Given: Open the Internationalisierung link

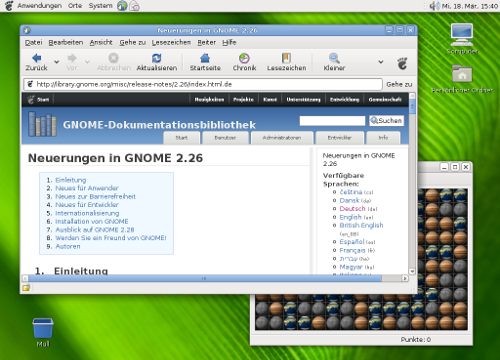Looking at the screenshot, I should point(87,213).
